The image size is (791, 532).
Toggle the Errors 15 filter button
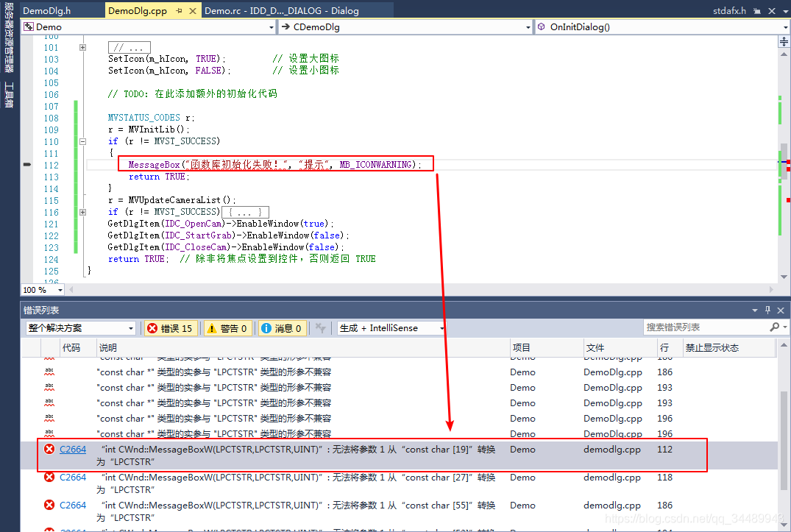pyautogui.click(x=171, y=328)
